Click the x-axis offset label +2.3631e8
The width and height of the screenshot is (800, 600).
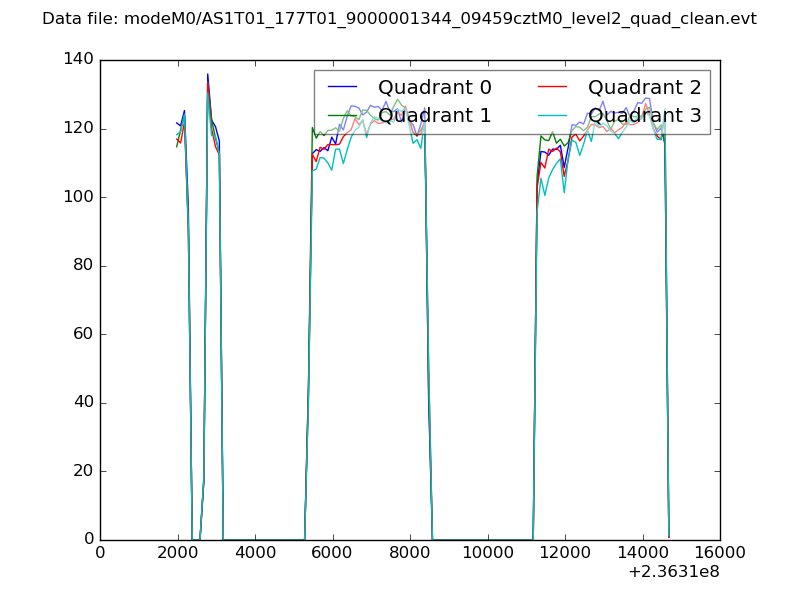[x=671, y=572]
